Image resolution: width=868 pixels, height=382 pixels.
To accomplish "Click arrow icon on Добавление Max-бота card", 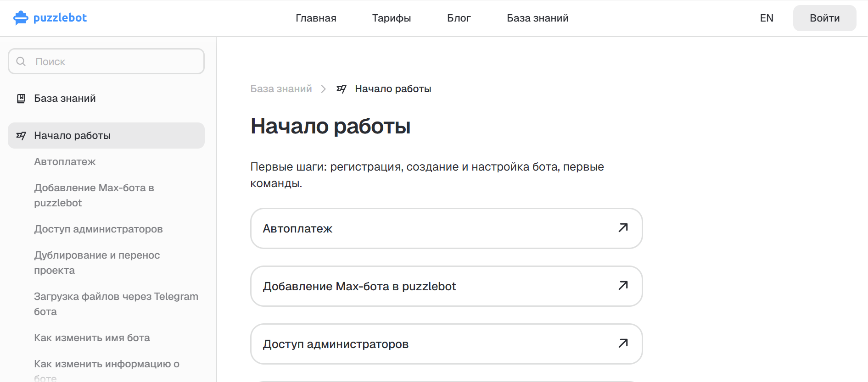I will tap(623, 286).
